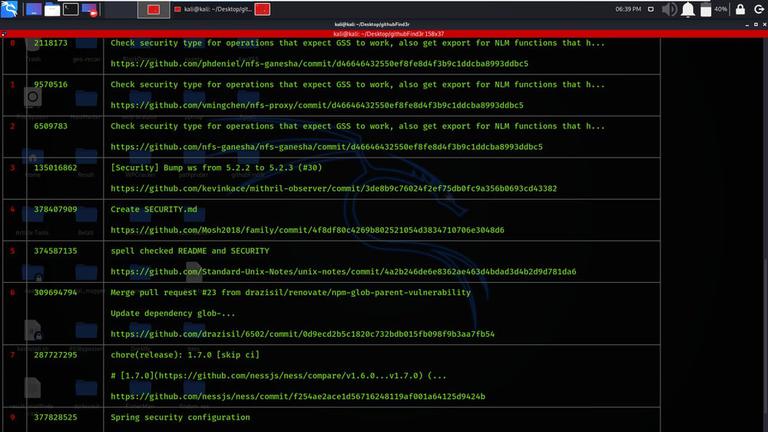
Task: Select repo ID 6509783
Action: pos(51,126)
